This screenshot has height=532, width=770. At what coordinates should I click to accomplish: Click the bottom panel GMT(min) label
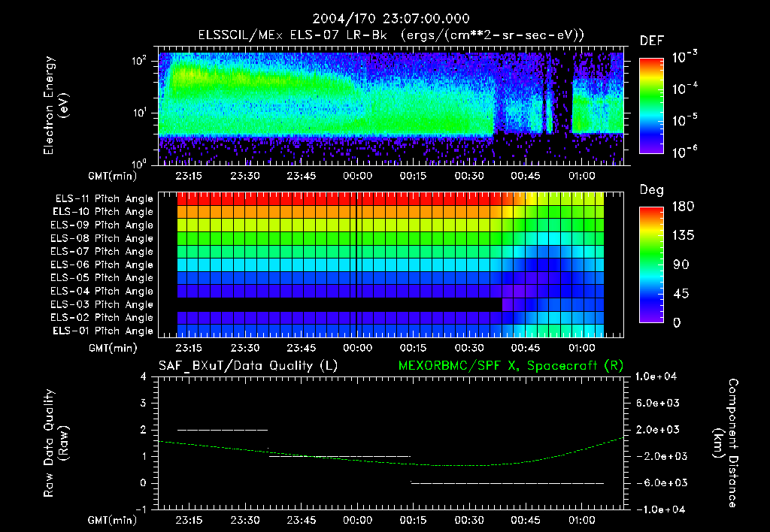coord(113,521)
